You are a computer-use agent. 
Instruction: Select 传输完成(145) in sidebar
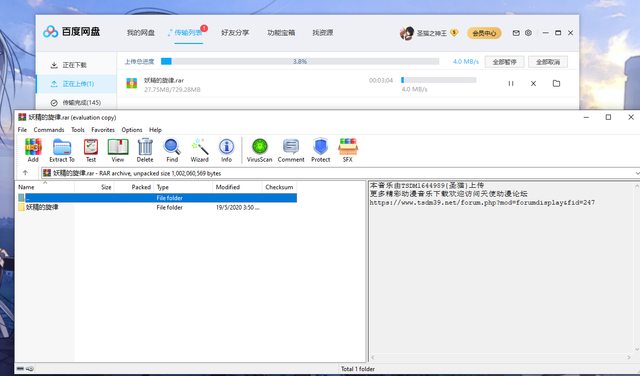point(76,102)
